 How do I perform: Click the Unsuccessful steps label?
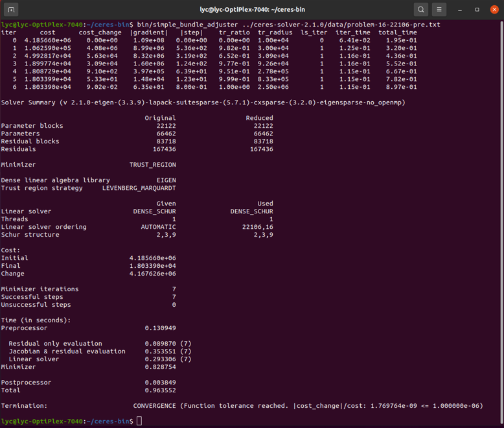[x=36, y=305]
